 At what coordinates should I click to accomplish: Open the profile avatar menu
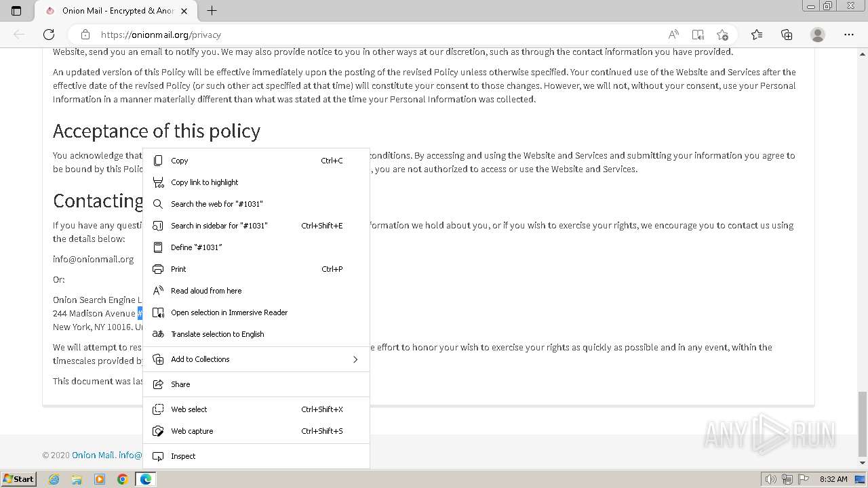tap(818, 35)
